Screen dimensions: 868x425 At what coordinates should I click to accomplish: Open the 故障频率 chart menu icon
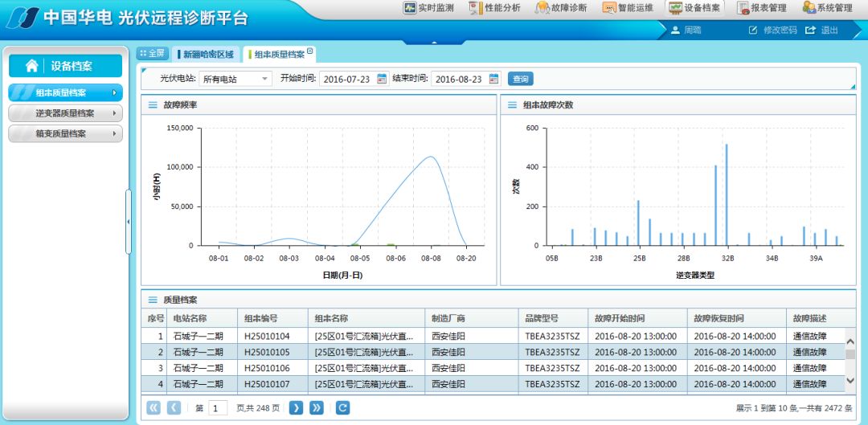(x=152, y=104)
